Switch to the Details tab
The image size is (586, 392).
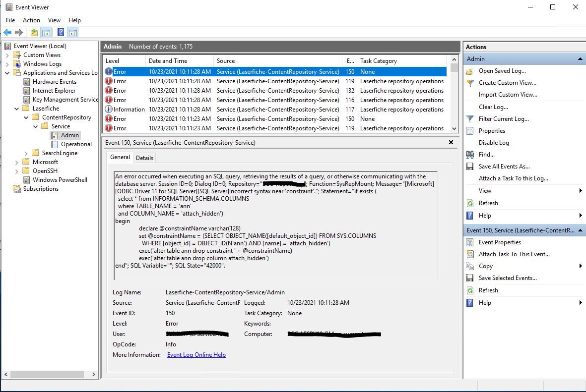coord(144,158)
